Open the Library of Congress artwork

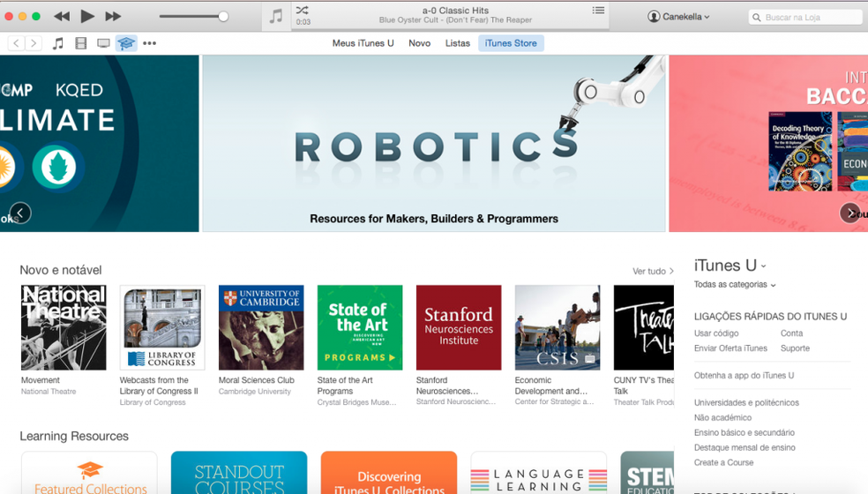162,328
